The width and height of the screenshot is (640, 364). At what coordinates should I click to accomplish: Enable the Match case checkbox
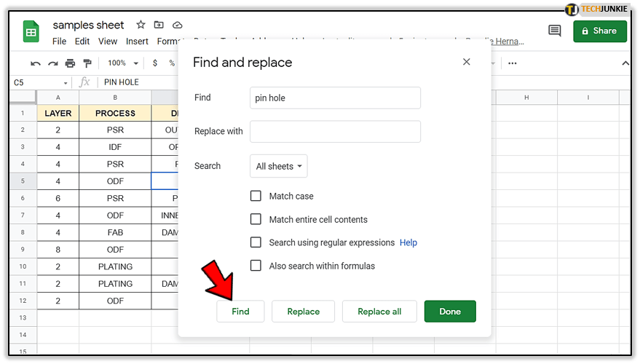pos(256,196)
